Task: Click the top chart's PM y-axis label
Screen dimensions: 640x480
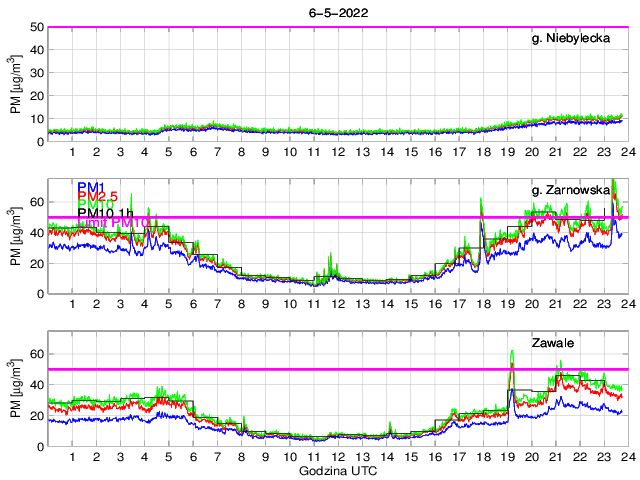Action: coord(17,84)
